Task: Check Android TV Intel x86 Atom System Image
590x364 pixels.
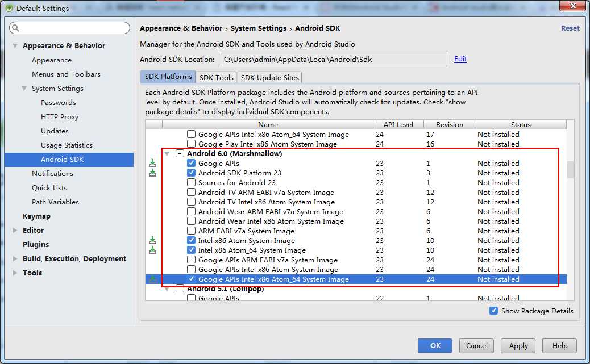Action: pos(191,202)
